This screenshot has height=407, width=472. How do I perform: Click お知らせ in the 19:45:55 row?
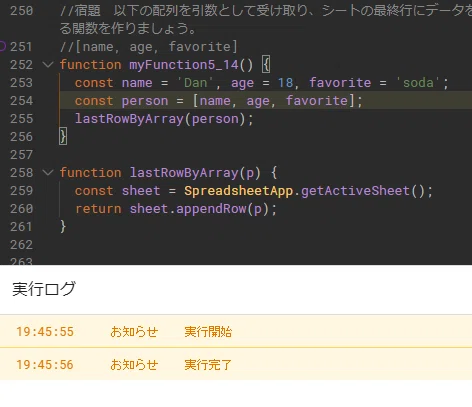click(134, 332)
